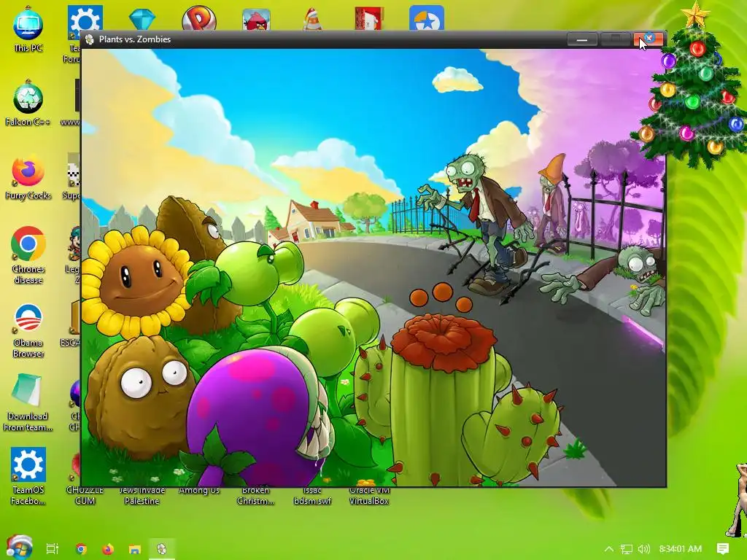This screenshot has width=747, height=560.
Task: Open the 'Download From team...' notepad icon
Action: click(x=28, y=402)
